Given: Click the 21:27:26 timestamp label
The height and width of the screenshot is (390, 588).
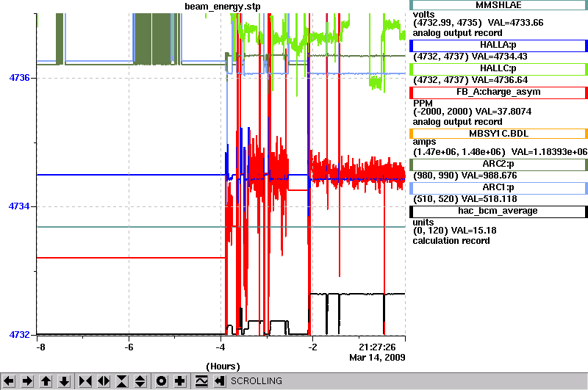Looking at the screenshot, I should pos(377,347).
